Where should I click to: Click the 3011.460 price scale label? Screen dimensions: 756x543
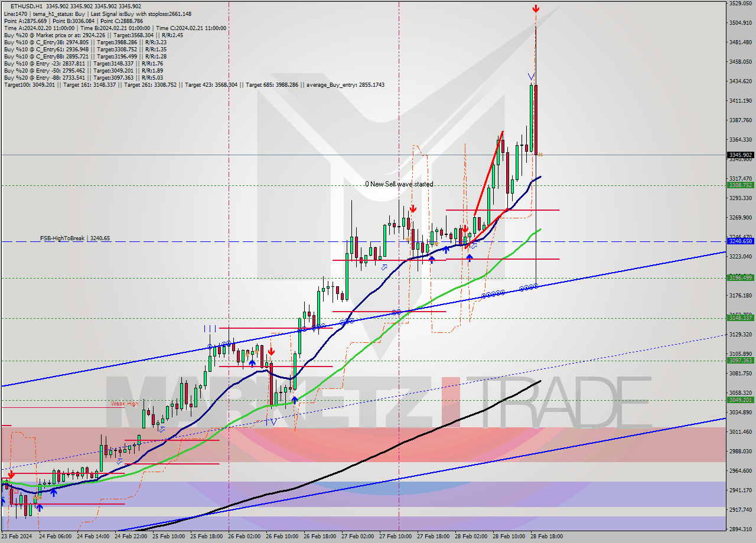coord(740,431)
